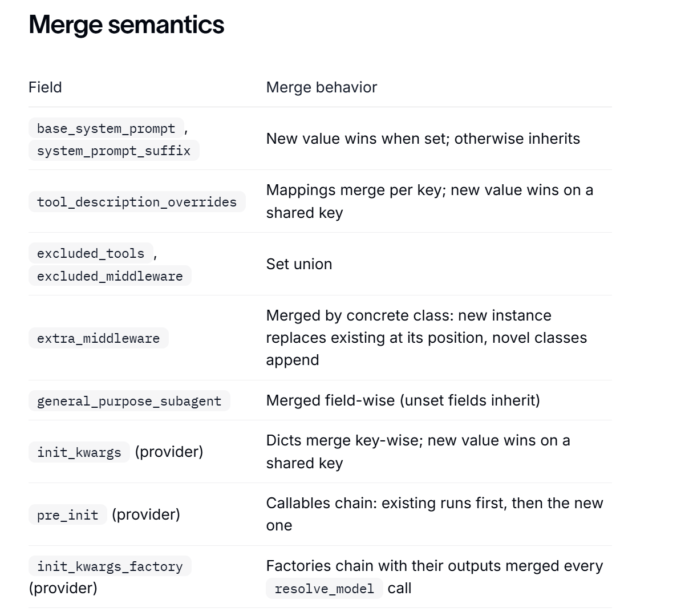This screenshot has width=681, height=616.
Task: Click the excluded_tools code label
Action: 91,253
